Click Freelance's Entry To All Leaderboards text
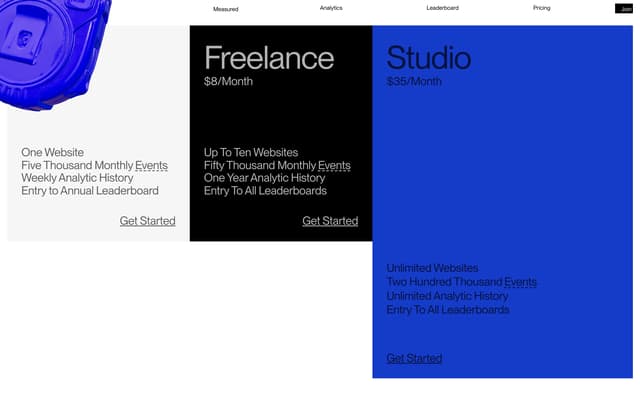The image size is (640, 400). point(265,191)
